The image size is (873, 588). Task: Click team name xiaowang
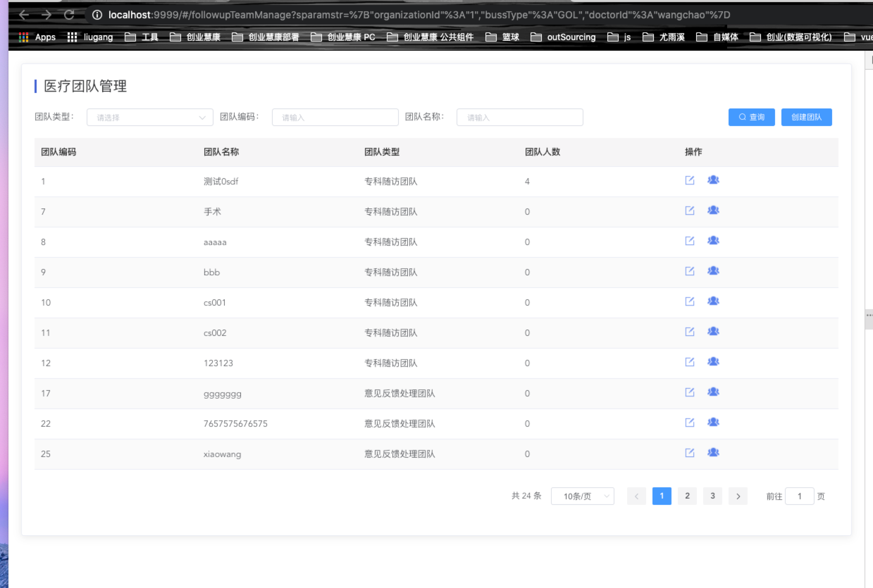222,454
